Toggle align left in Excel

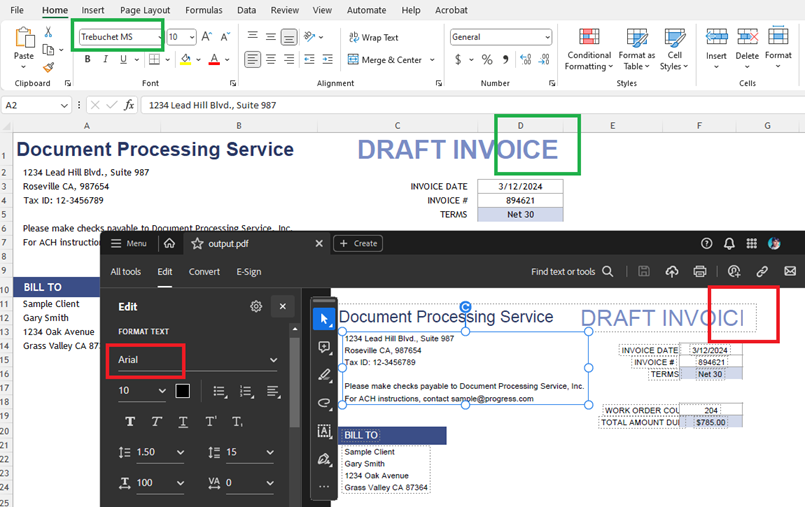(252, 60)
